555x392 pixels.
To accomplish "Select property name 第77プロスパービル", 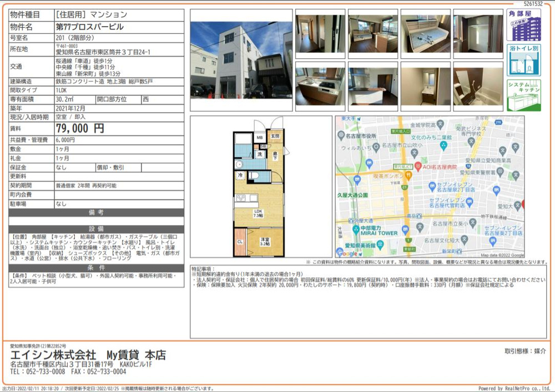I will tap(90, 27).
